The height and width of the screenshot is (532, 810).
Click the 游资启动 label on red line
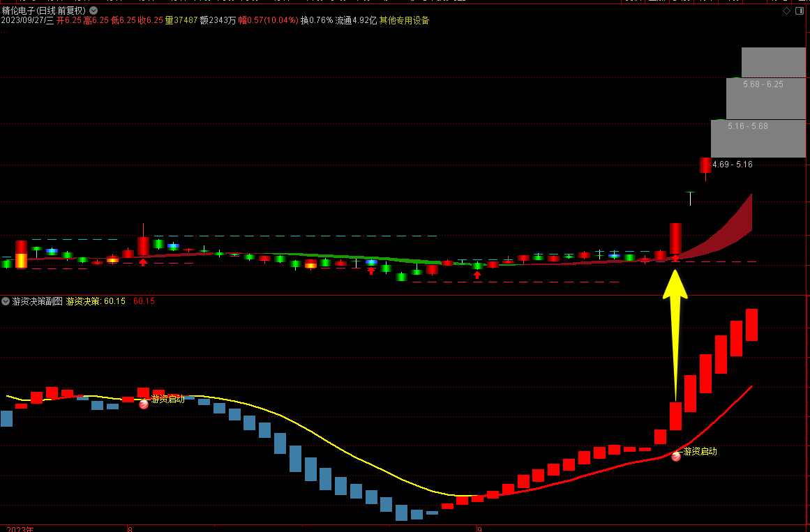tap(700, 451)
